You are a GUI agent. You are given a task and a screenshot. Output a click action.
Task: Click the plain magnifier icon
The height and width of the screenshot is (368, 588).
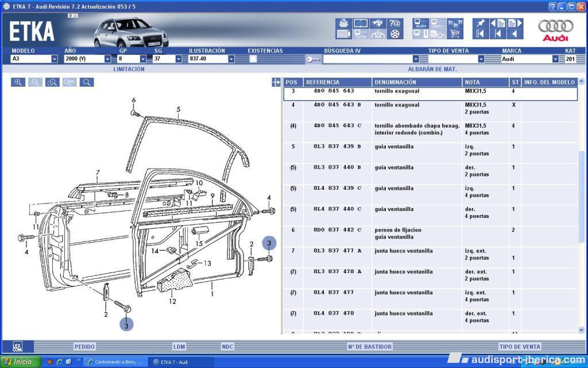pos(87,82)
